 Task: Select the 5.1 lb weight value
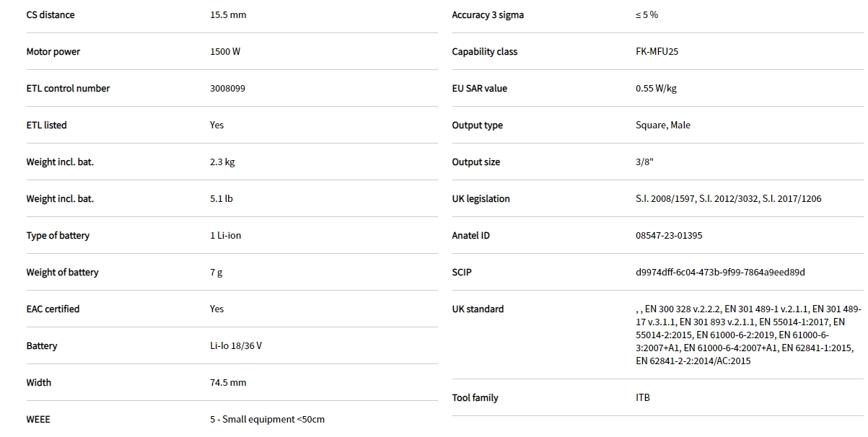click(x=222, y=199)
